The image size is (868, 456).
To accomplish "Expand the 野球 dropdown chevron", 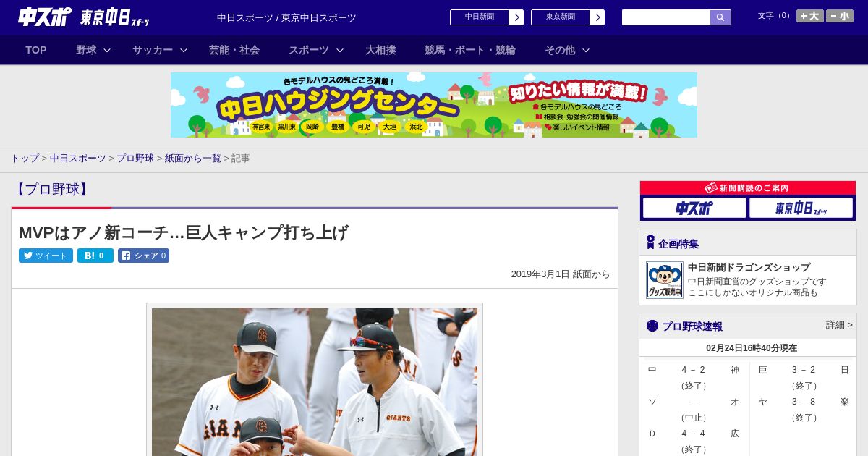I will (107, 50).
